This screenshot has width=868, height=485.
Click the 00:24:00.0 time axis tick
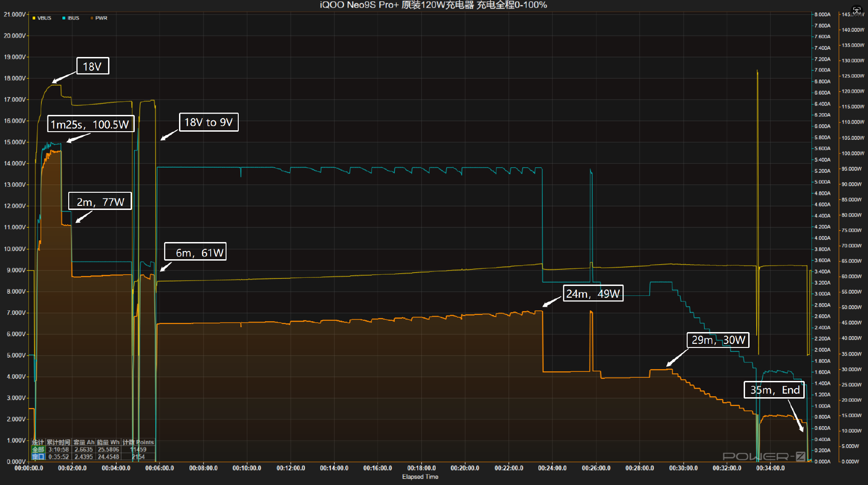click(552, 468)
